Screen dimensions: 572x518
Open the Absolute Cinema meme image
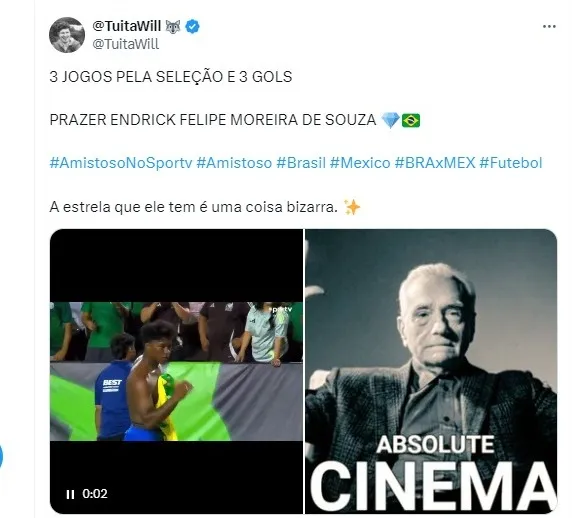431,371
